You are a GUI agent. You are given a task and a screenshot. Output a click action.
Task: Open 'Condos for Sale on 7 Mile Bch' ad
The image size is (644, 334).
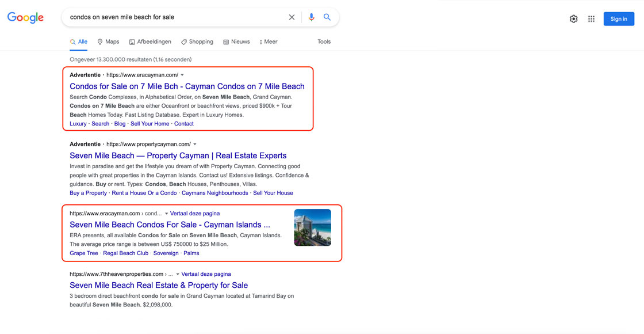(187, 86)
